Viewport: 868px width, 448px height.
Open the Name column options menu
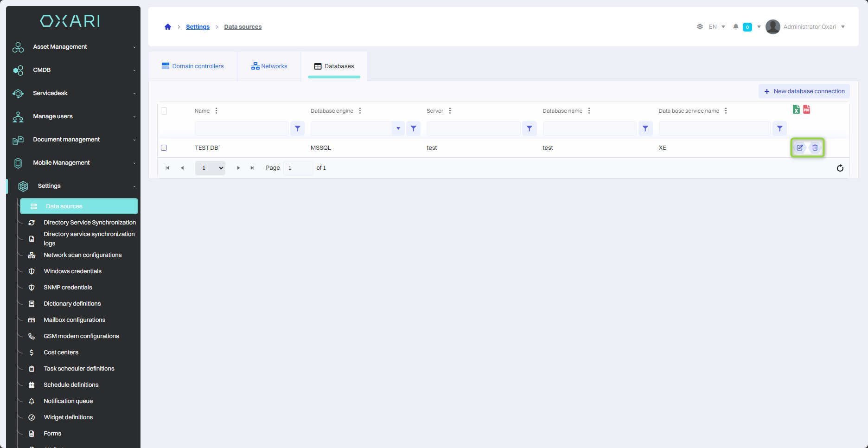click(217, 111)
